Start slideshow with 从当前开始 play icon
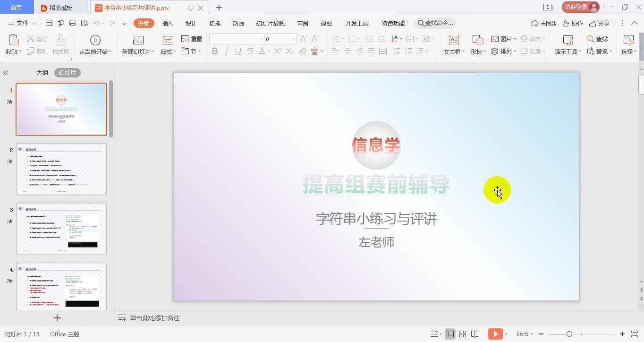 pyautogui.click(x=95, y=39)
